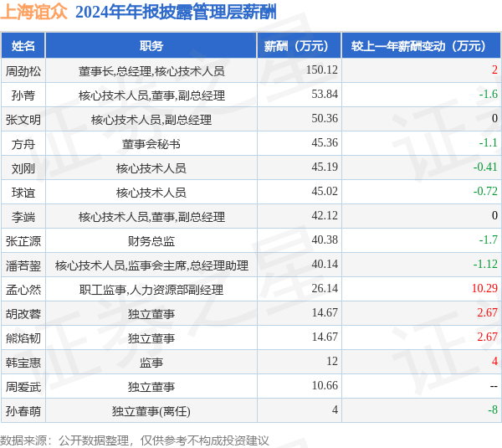
Task: Select the salary value 45.19
Action: tap(325, 167)
